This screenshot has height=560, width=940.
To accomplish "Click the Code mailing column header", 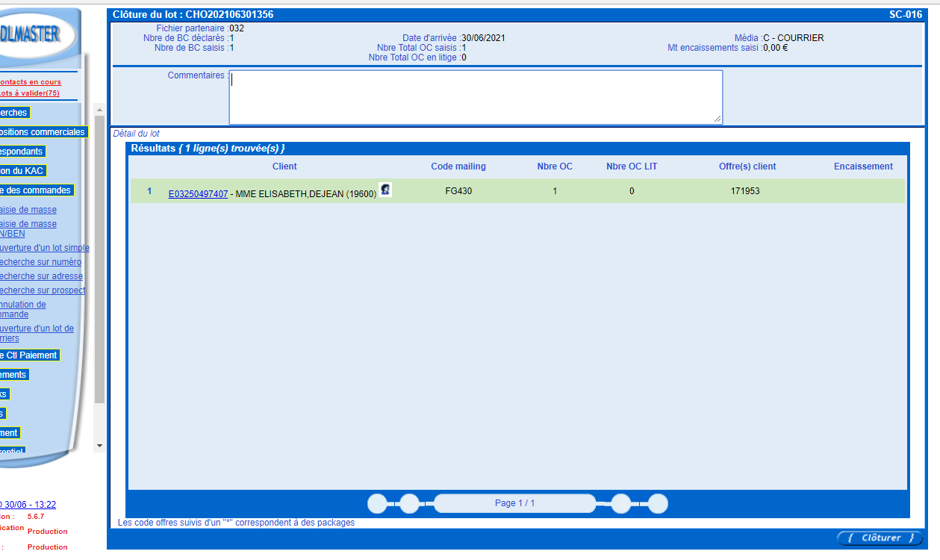I will pos(458,167).
